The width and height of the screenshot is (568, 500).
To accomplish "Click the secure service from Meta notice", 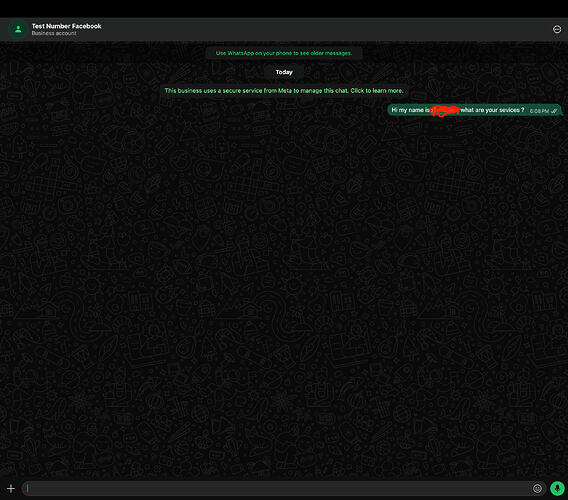I will 284,91.
